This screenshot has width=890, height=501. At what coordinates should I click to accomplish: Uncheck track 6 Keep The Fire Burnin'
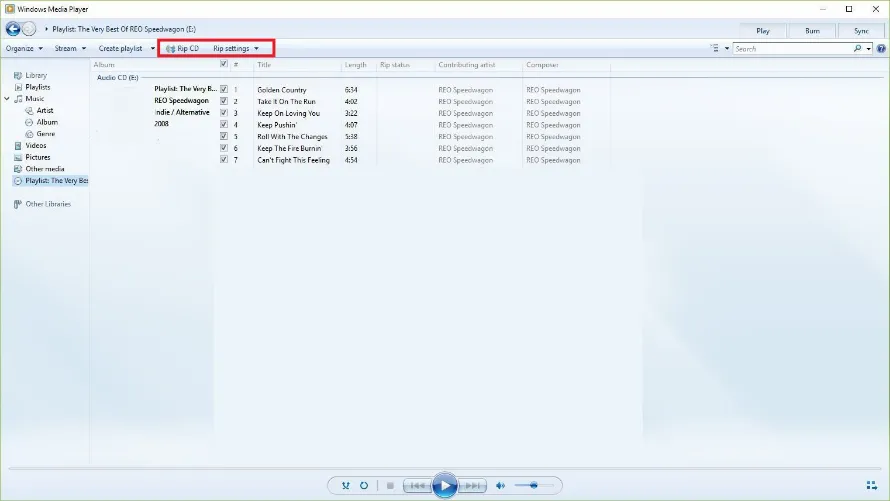(x=224, y=148)
